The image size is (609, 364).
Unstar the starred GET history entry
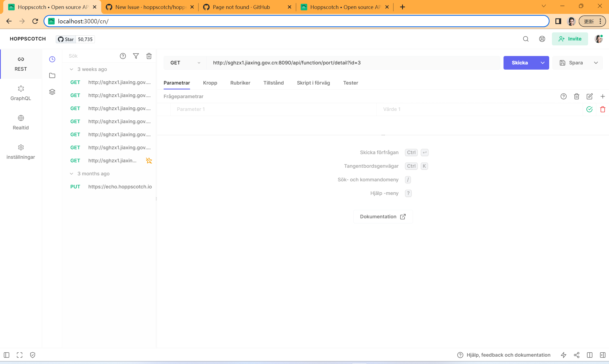tap(149, 161)
